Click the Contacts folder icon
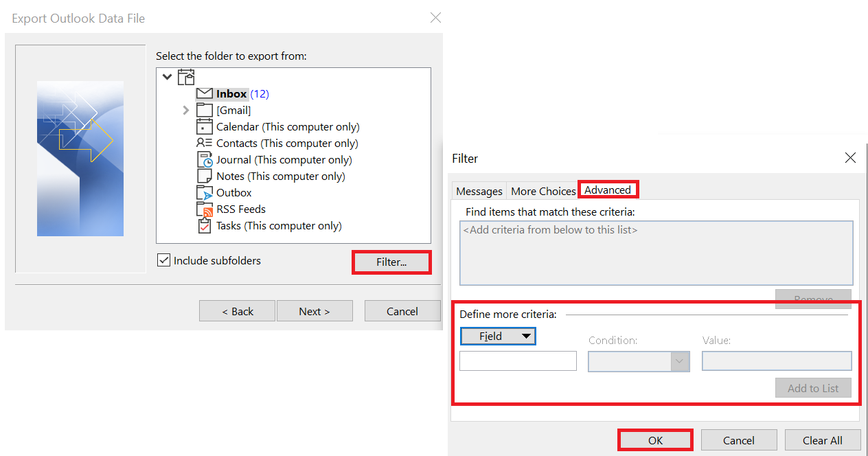 pyautogui.click(x=204, y=143)
